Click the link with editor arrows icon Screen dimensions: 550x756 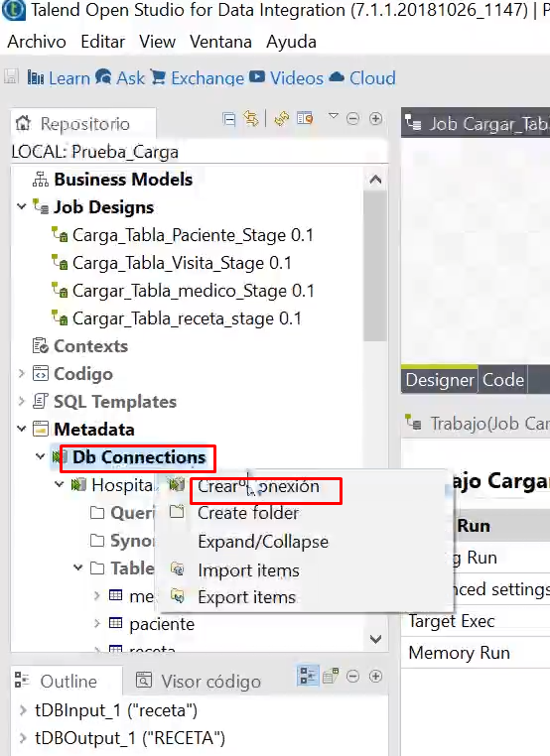(251, 119)
